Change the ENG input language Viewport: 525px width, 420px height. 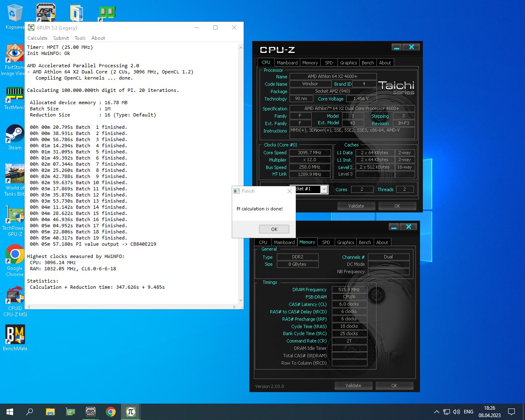[468, 412]
